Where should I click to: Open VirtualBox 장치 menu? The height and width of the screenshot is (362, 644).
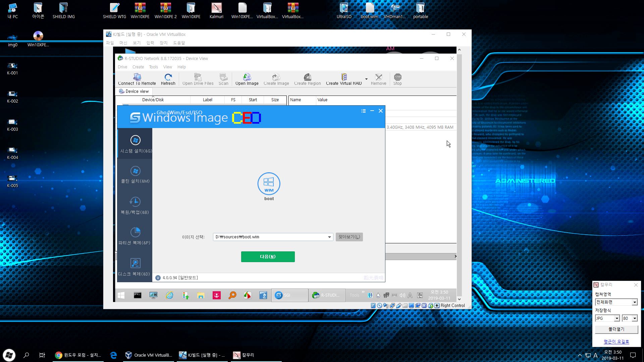point(163,43)
